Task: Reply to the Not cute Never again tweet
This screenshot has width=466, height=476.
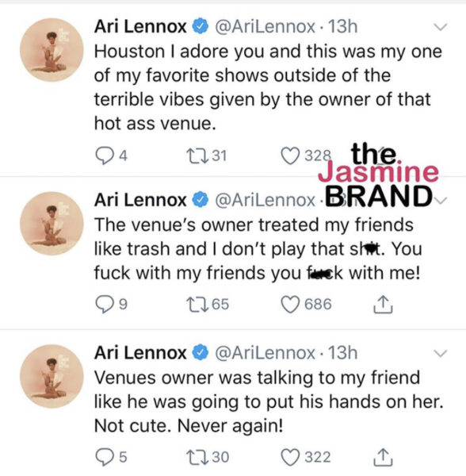Action: (104, 457)
